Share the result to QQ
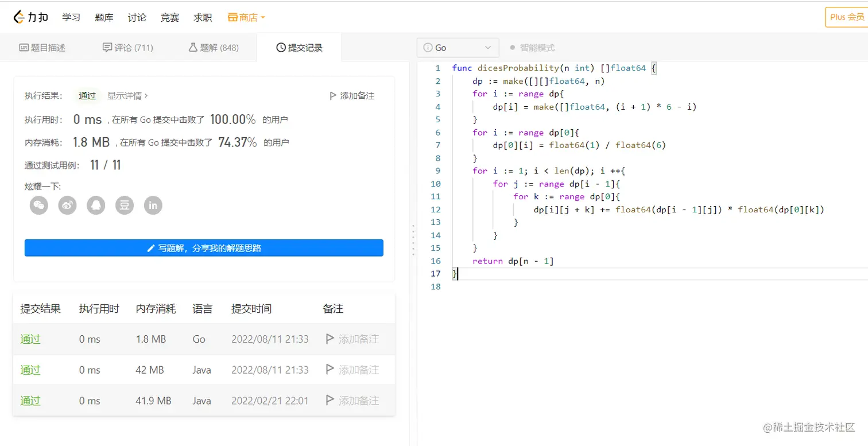Viewport: 868px width, 446px height. (x=96, y=205)
